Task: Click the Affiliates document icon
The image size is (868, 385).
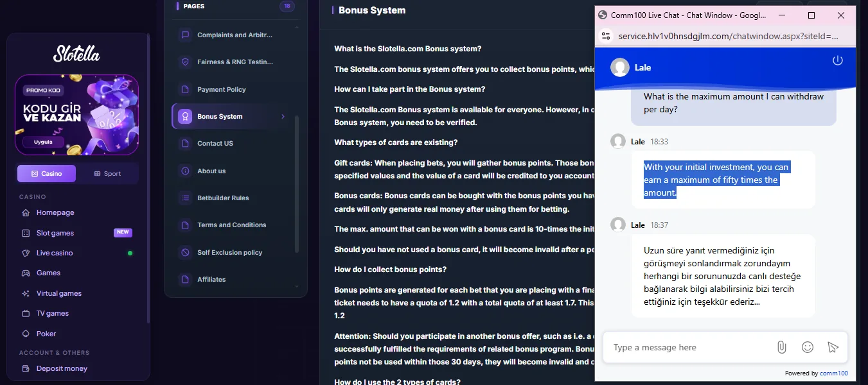Action: pos(185,279)
